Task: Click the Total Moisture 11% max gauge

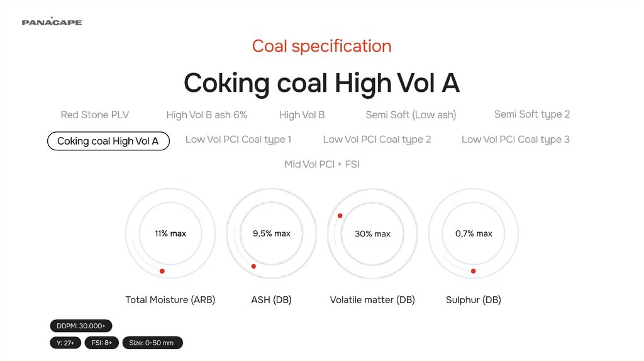Action: pos(170,233)
